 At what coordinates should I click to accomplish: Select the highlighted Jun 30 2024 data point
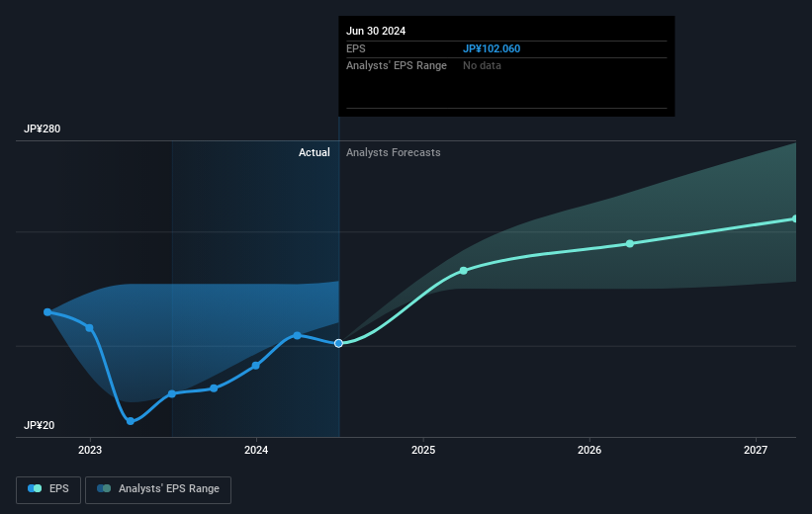(x=338, y=343)
